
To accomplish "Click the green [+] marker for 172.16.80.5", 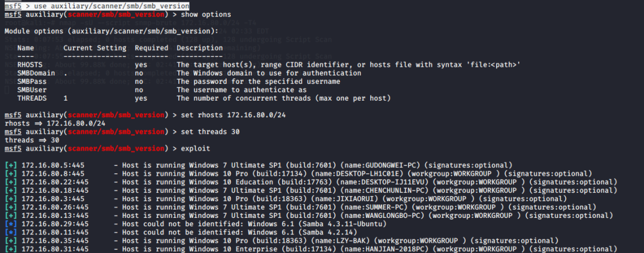I will [11, 165].
